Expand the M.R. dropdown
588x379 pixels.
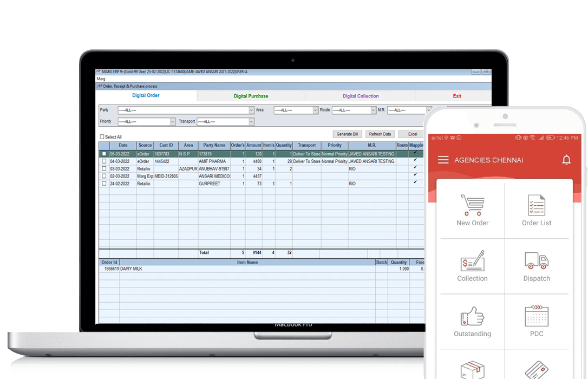(x=428, y=110)
